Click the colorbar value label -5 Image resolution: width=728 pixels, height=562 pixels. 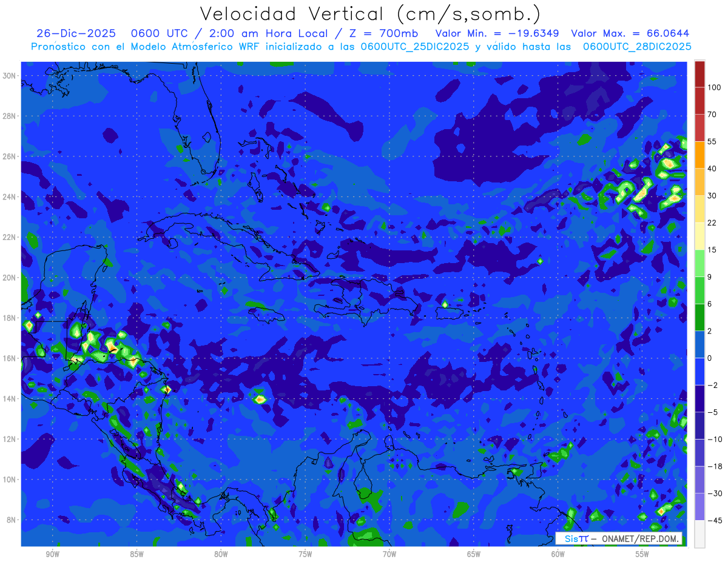(712, 412)
